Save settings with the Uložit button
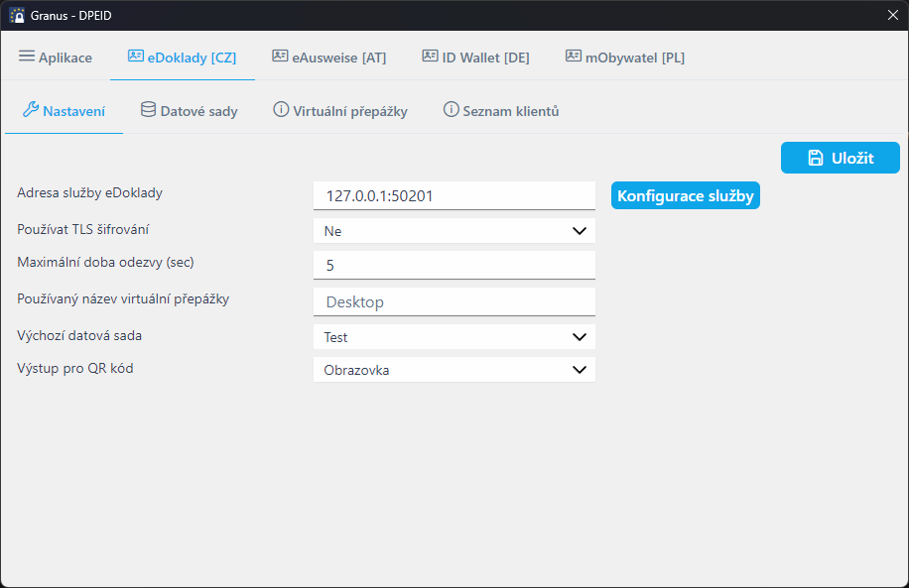This screenshot has height=588, width=909. coord(840,158)
